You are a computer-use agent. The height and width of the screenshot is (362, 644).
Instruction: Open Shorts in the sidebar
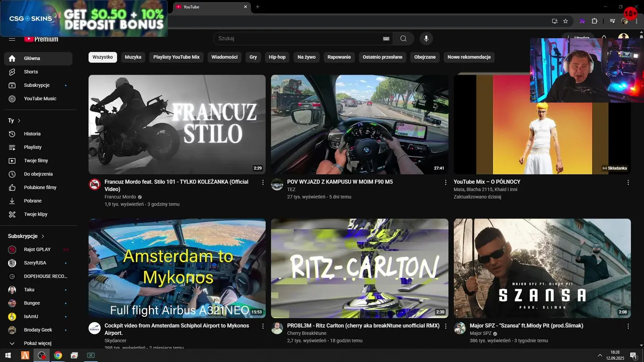coord(38,72)
